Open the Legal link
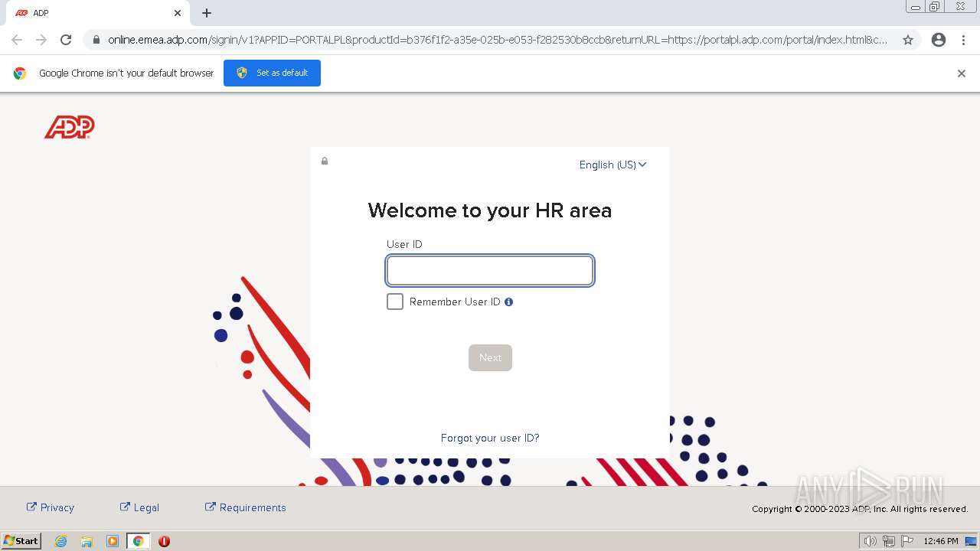 pos(139,507)
